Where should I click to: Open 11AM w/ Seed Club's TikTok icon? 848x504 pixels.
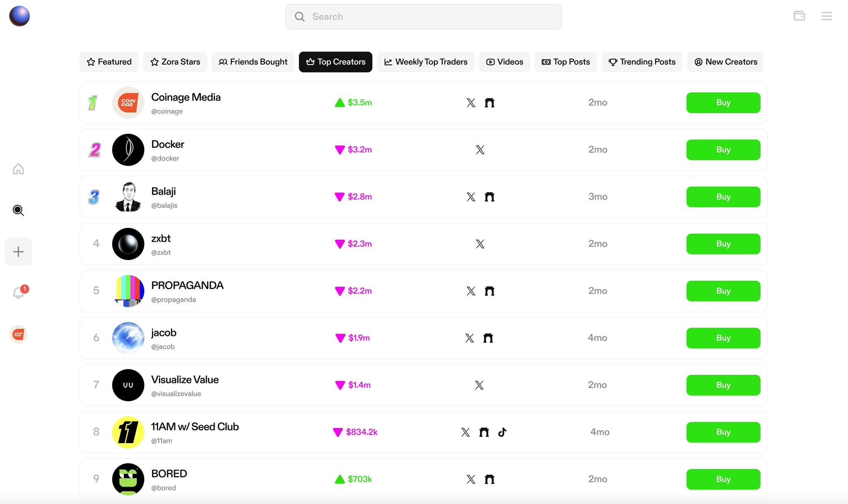click(x=502, y=432)
